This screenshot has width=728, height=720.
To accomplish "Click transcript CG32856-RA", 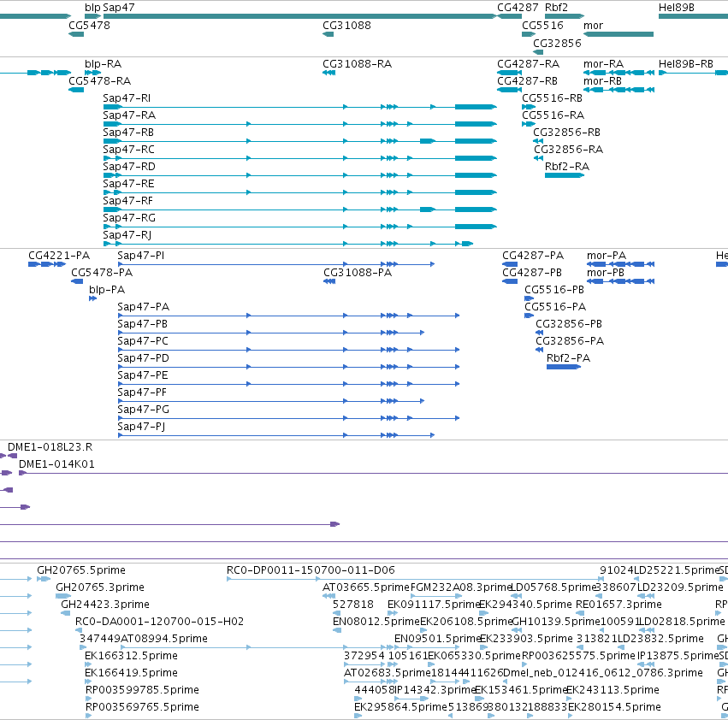I will coord(538,158).
